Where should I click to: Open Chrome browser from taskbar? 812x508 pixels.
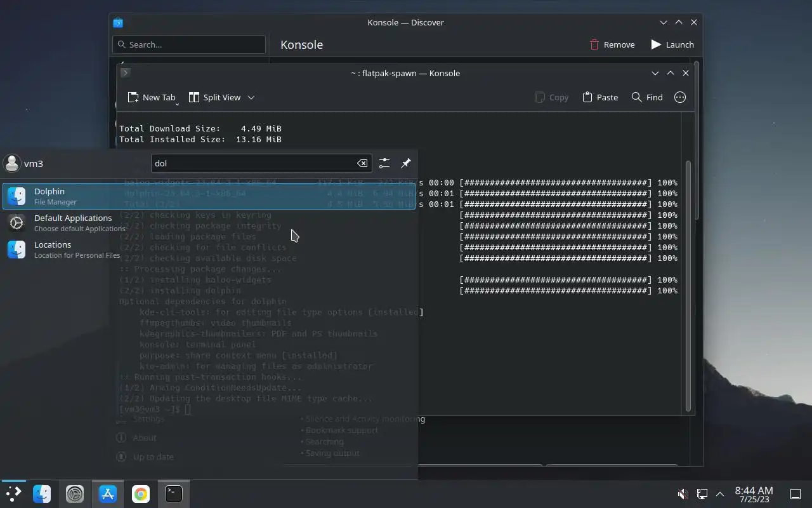pos(141,493)
